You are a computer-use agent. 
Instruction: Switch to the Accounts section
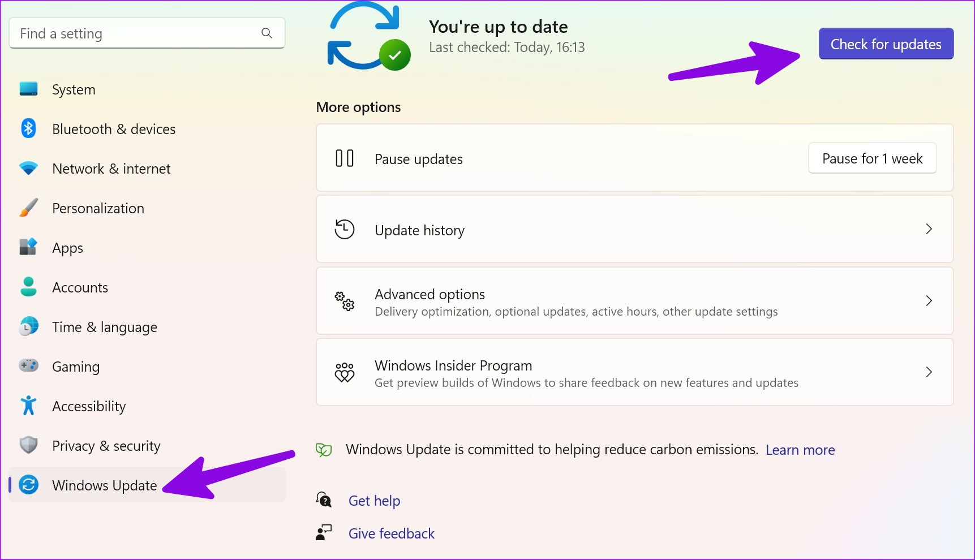(x=80, y=287)
